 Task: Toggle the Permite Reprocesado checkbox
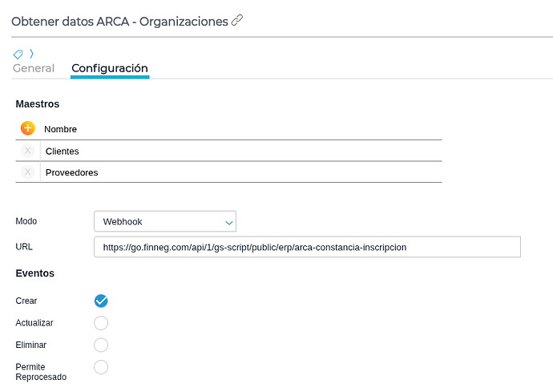click(101, 367)
